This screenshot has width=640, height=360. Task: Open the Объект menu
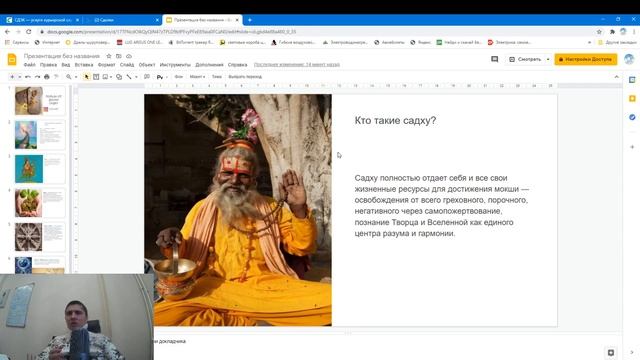[147, 65]
